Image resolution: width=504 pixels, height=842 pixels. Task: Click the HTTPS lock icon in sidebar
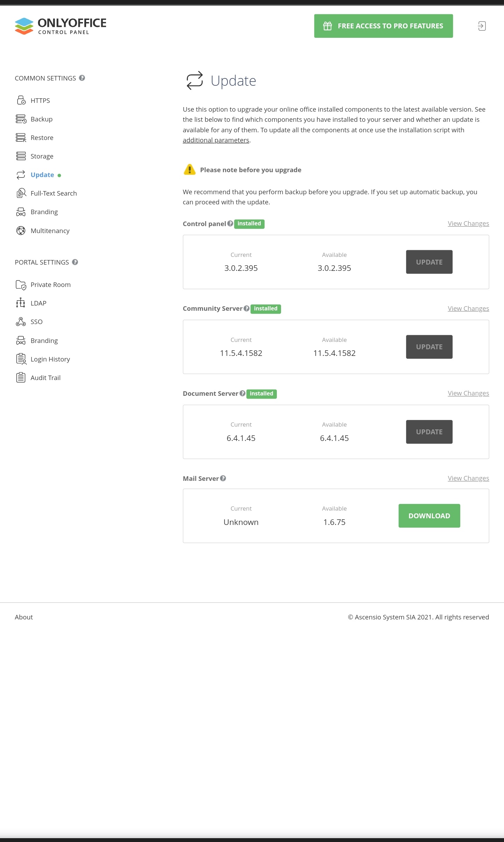click(21, 100)
